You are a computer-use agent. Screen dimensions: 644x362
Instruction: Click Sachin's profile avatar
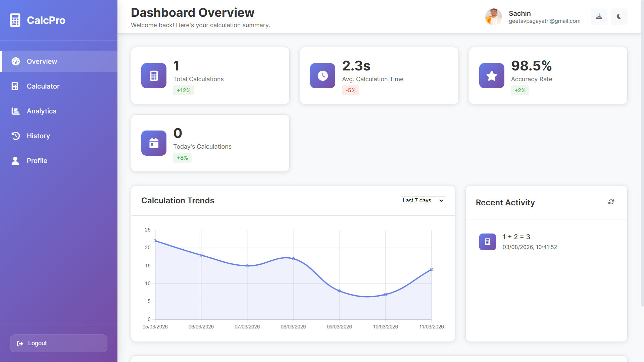pos(493,17)
